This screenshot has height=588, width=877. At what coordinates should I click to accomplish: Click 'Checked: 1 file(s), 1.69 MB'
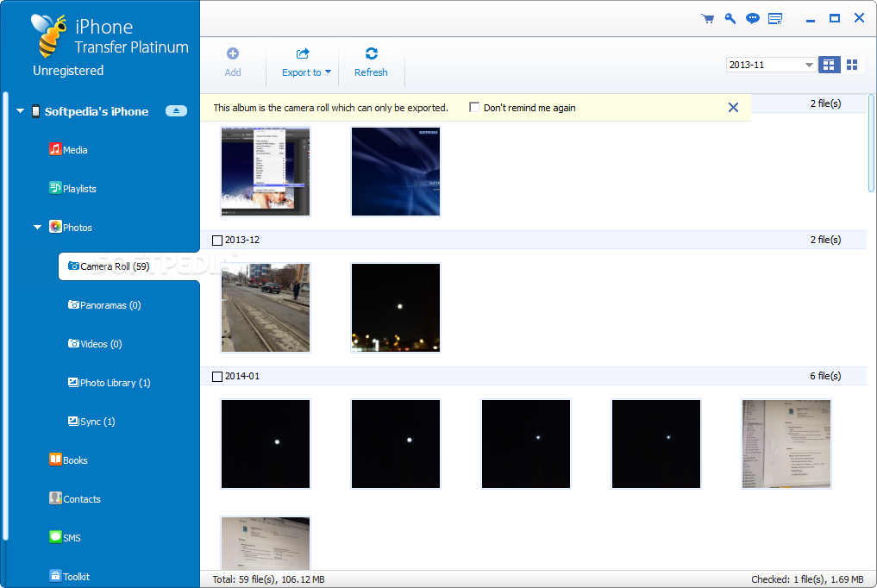coord(807,579)
